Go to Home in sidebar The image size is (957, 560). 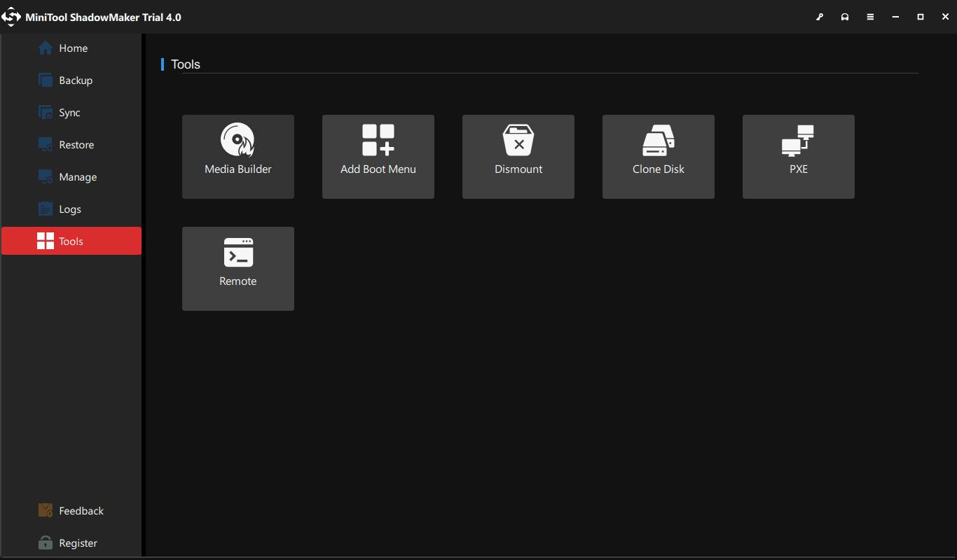tap(71, 48)
